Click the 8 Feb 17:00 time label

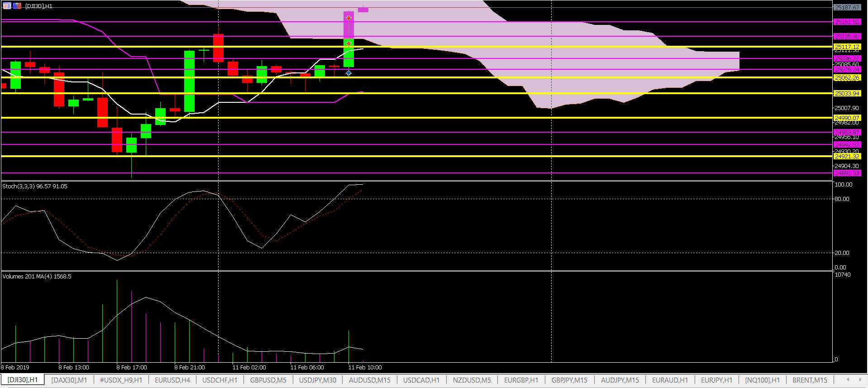pyautogui.click(x=132, y=367)
